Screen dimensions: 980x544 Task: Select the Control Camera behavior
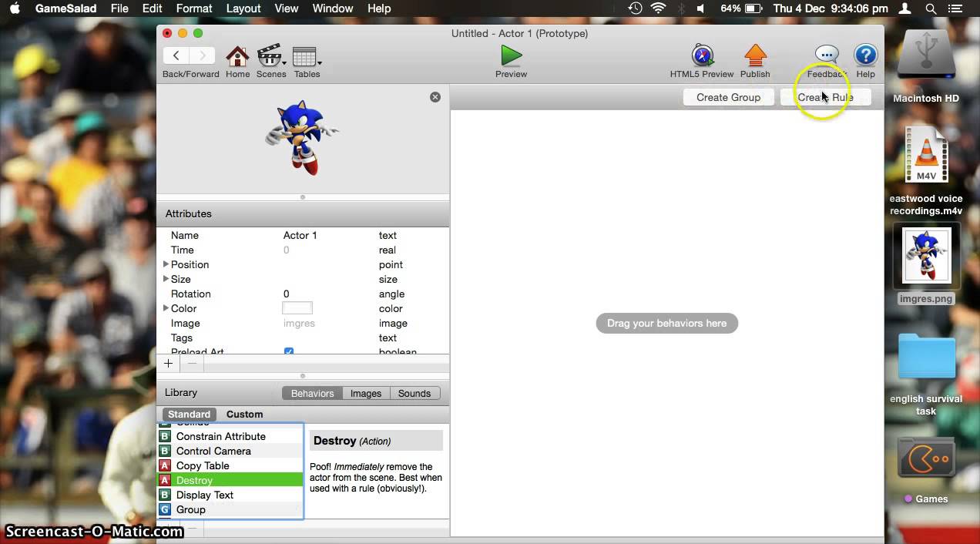[x=213, y=451]
